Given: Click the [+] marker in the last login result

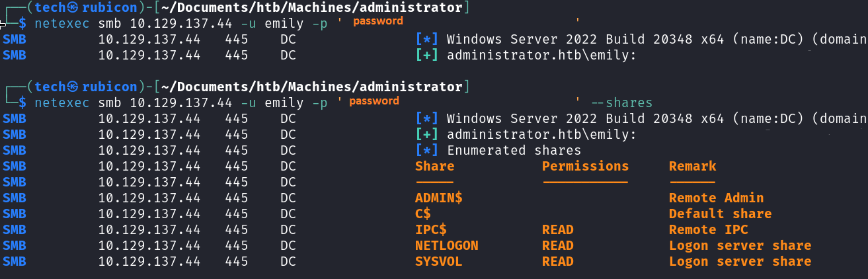Looking at the screenshot, I should click(x=426, y=134).
